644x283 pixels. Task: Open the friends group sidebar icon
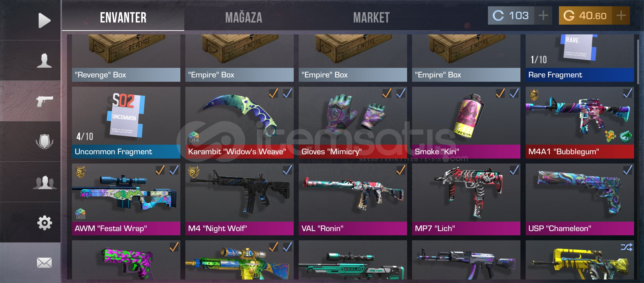pyautogui.click(x=45, y=182)
